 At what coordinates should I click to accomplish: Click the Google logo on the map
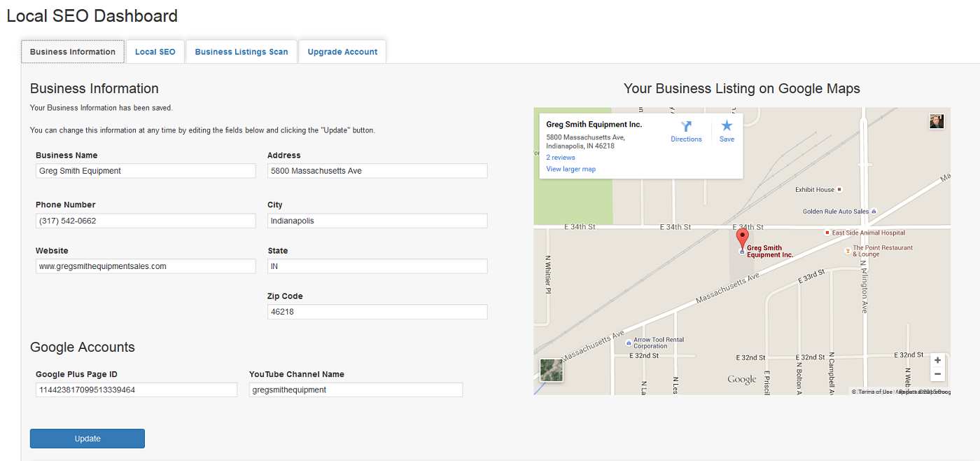tap(742, 380)
